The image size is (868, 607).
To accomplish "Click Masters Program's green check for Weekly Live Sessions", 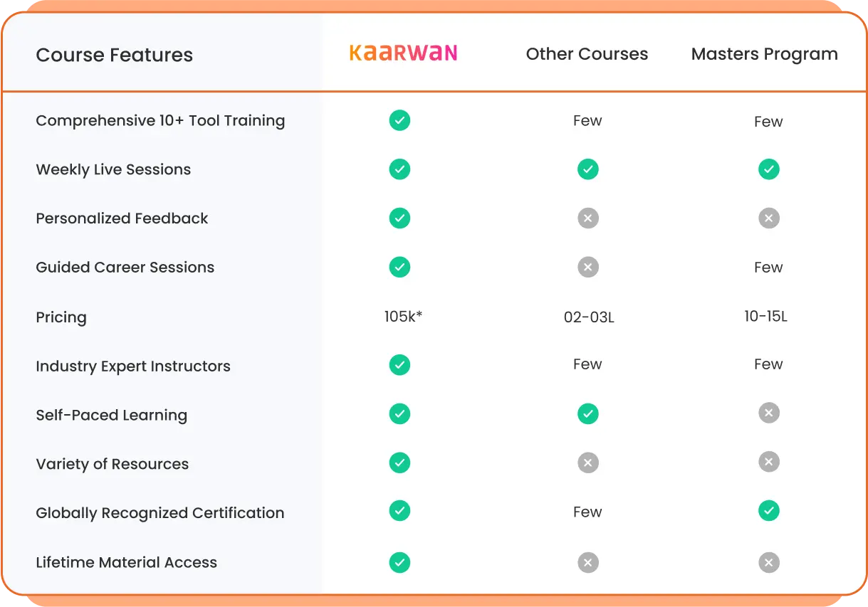I will [768, 169].
